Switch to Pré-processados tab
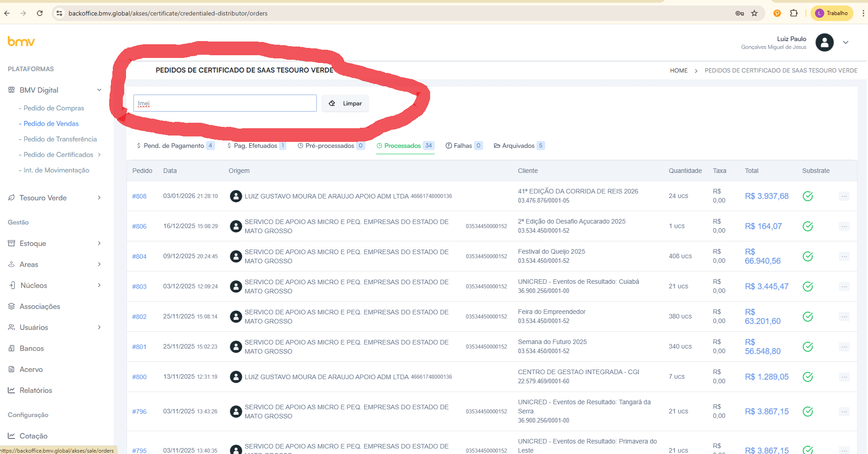 point(331,146)
